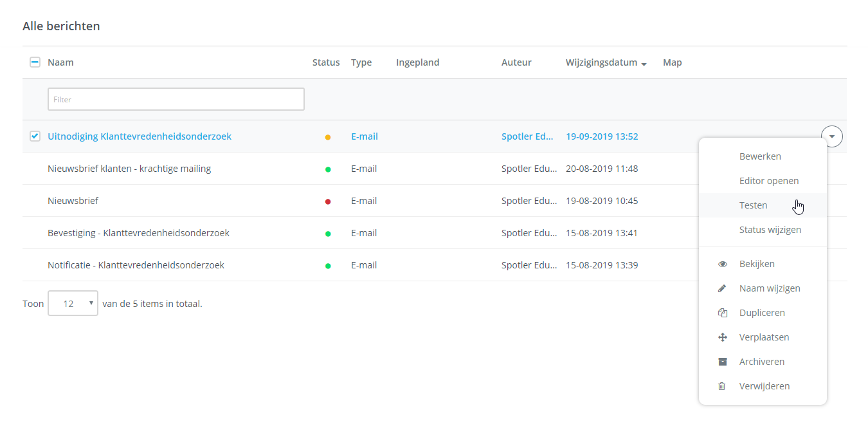Uncheck the Uitnodiging Klanttevredenheidsonderzoek checkbox
Viewport: 868px width, 428px height.
pos(35,136)
